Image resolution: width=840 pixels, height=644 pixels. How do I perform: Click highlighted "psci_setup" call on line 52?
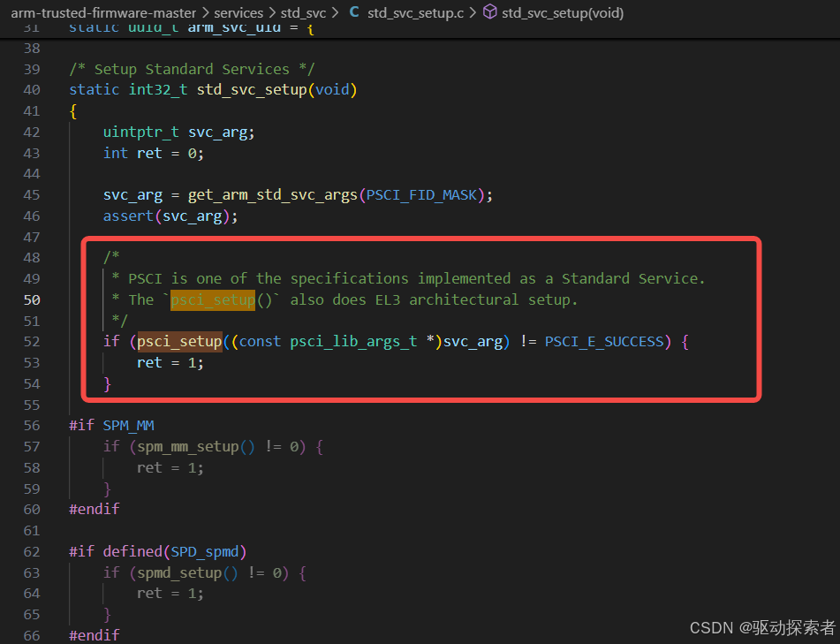pos(179,342)
